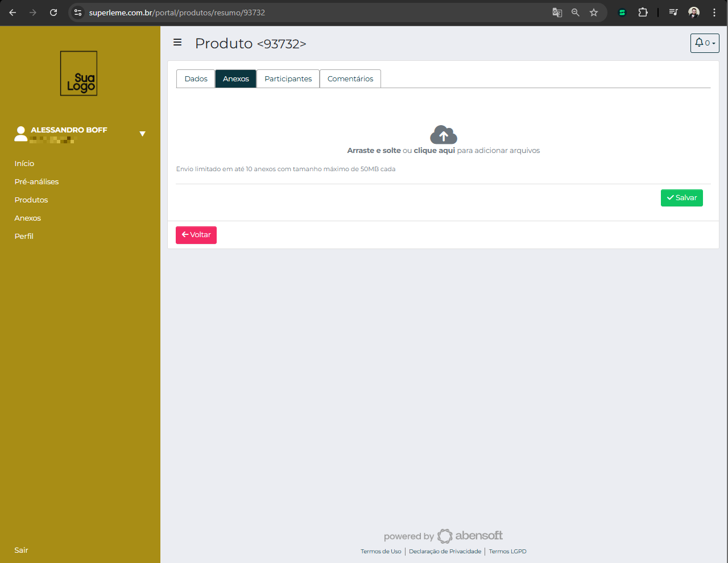Bookmark this page with the star icon

click(594, 13)
